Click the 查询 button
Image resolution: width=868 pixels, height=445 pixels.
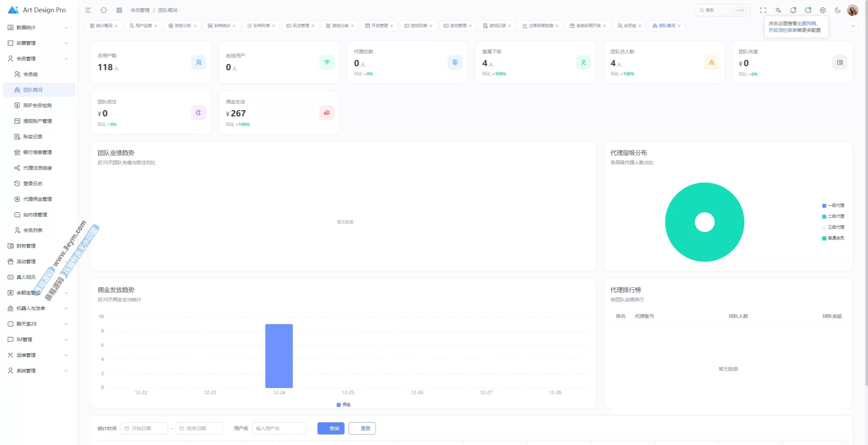(x=331, y=428)
